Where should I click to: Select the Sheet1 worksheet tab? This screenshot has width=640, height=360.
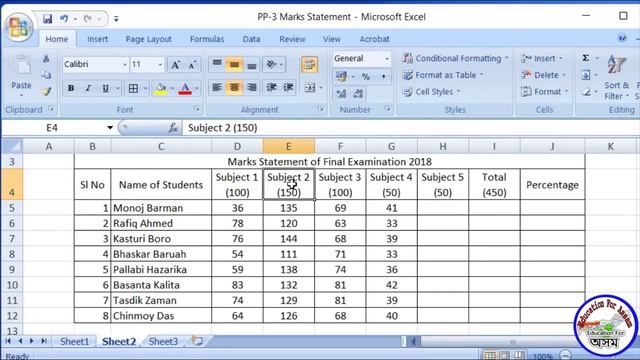click(x=74, y=341)
